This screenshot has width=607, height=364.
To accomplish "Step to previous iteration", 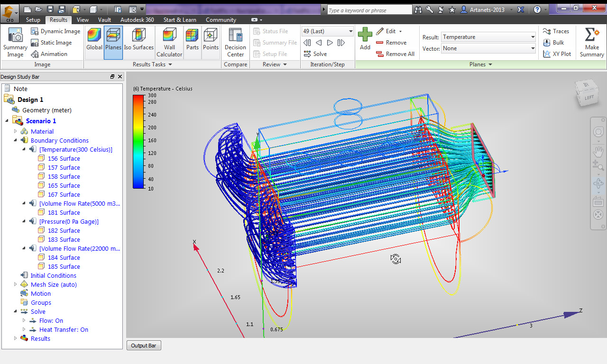I will [x=319, y=43].
